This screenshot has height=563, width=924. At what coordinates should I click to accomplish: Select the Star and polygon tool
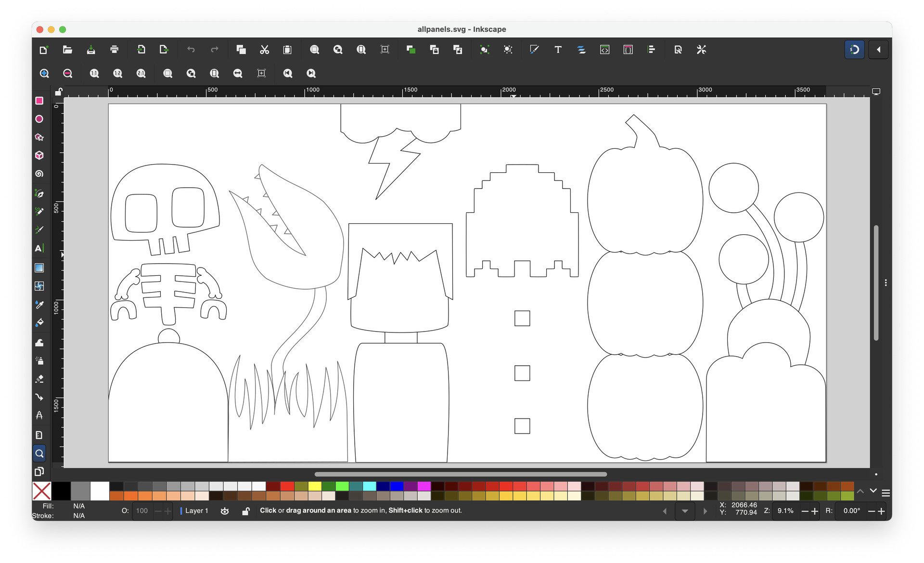tap(39, 137)
